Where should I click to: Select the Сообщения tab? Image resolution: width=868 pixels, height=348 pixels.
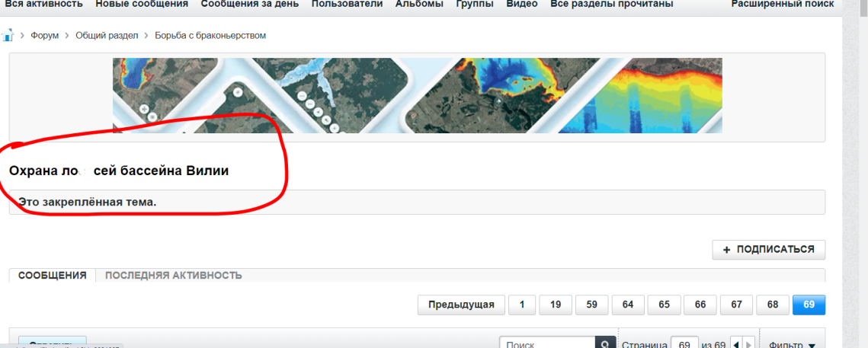[x=52, y=276]
